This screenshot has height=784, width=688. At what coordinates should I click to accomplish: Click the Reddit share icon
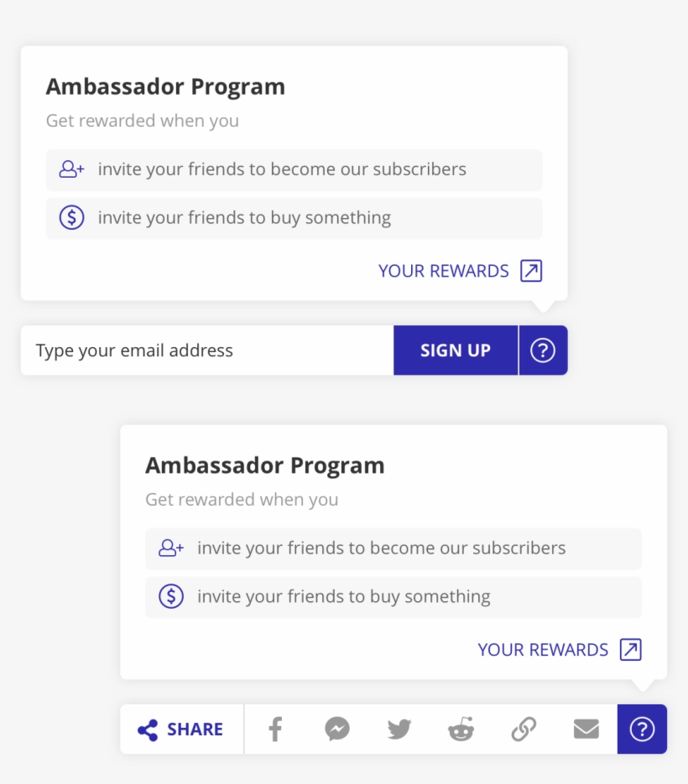pos(461,729)
